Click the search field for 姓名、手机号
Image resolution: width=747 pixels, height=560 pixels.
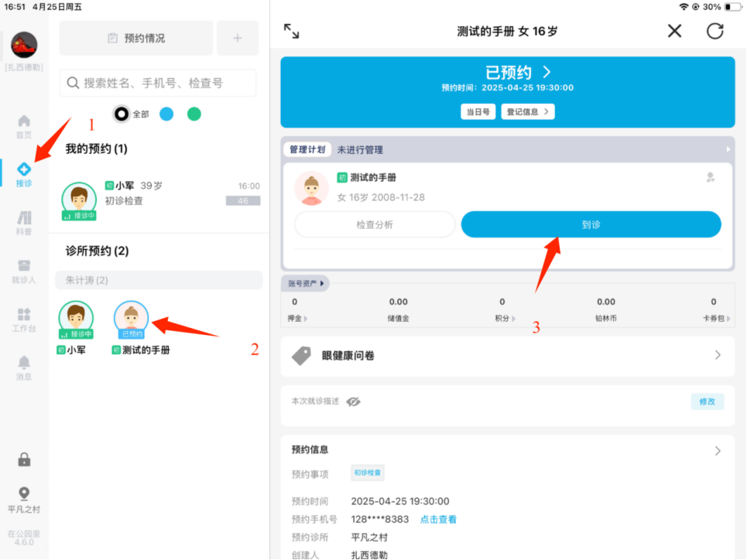point(158,83)
